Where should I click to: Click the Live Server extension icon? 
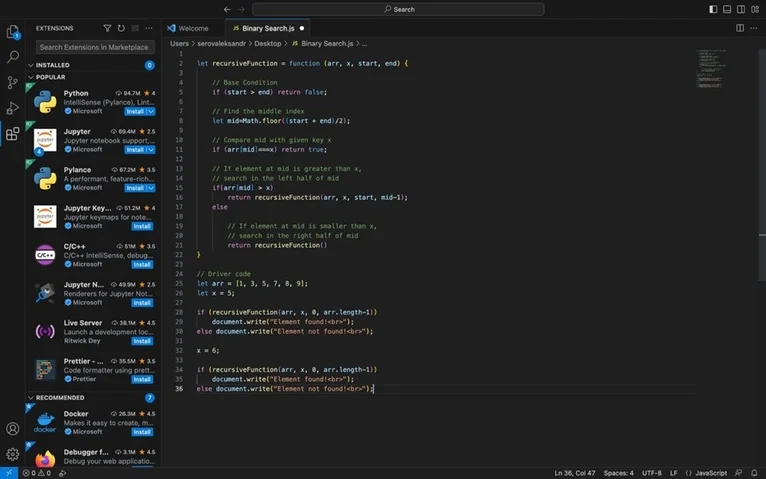(45, 332)
